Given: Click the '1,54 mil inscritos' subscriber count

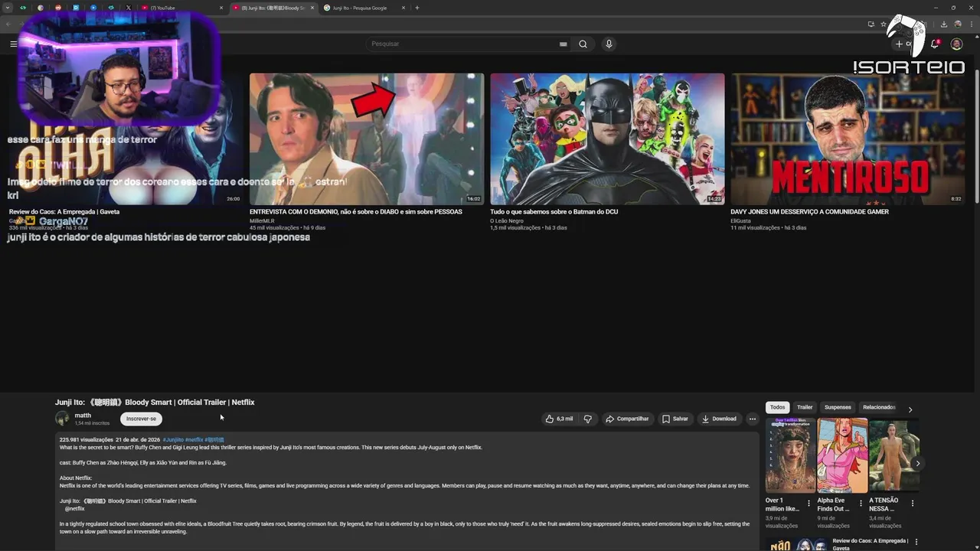Looking at the screenshot, I should pos(92,423).
